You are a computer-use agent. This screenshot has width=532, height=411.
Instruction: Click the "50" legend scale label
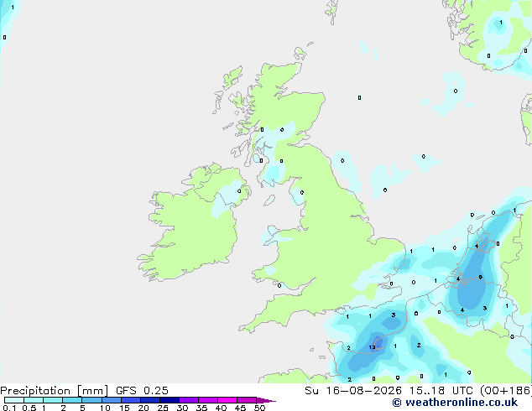point(259,408)
